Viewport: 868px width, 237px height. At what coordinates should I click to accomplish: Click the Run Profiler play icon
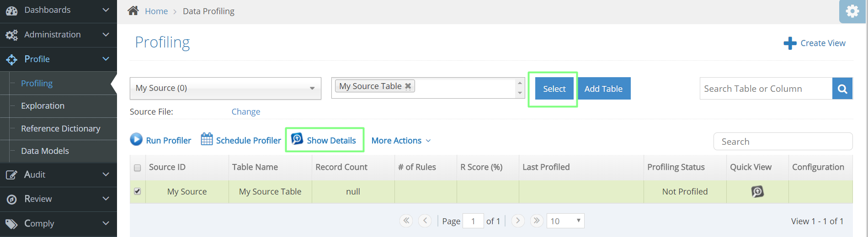tap(136, 139)
